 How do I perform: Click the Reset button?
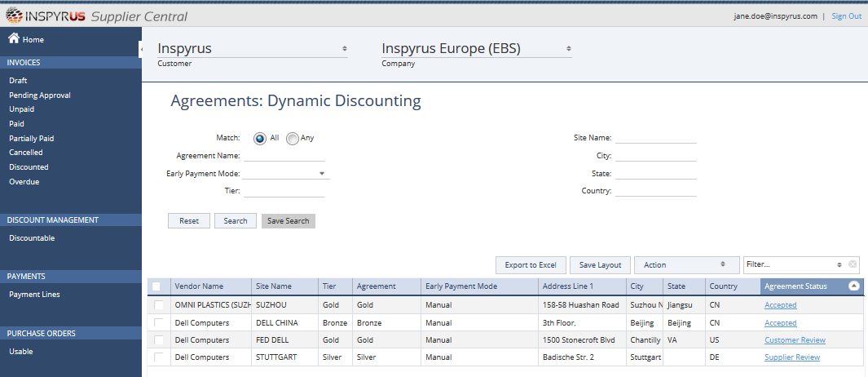[x=189, y=220]
